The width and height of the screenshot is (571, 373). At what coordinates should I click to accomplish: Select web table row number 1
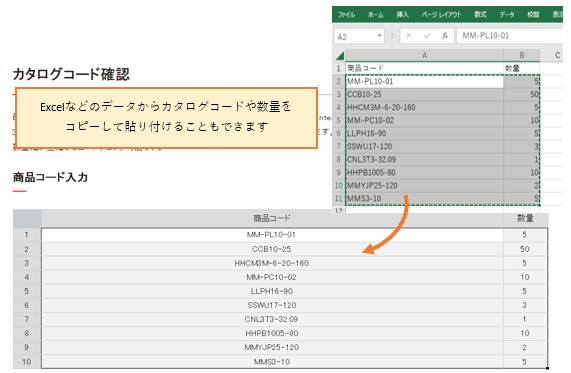pos(27,235)
